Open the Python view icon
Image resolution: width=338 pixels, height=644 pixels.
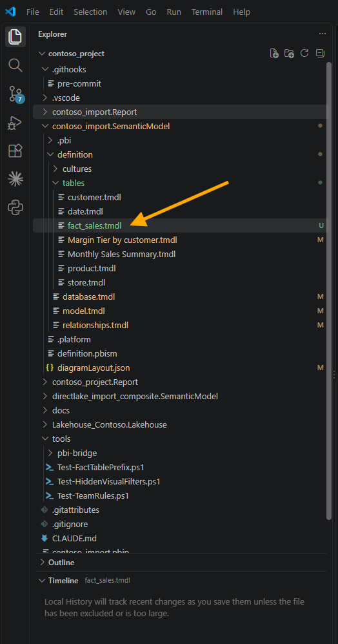15,207
